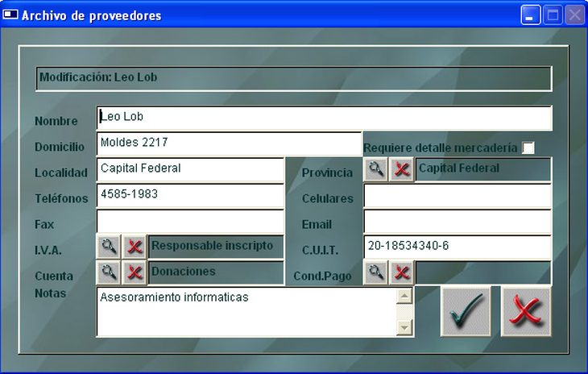Click Notas text area
Image resolution: width=588 pixels, height=374 pixels.
point(246,312)
